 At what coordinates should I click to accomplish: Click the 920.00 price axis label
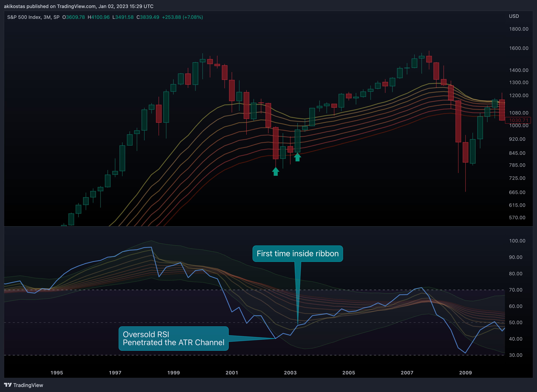517,139
